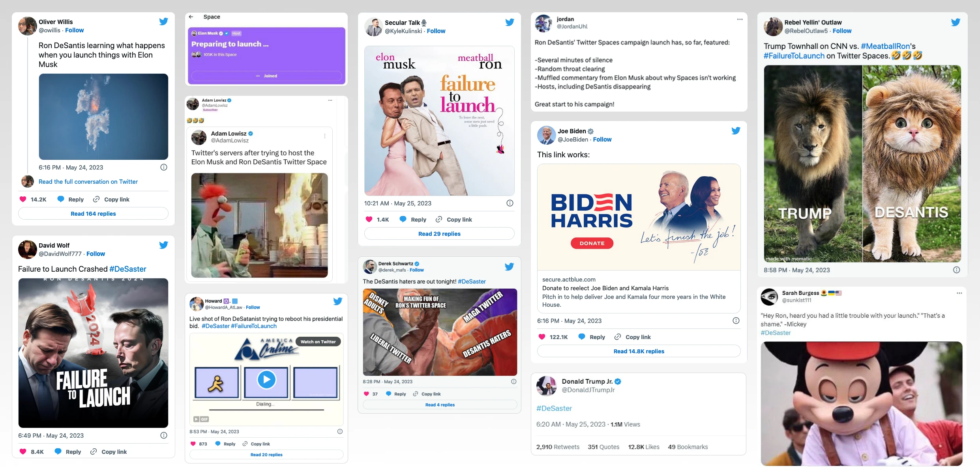This screenshot has height=470, width=980.
Task: Open info icon on Derek Schwartz tweet
Action: [x=513, y=381]
